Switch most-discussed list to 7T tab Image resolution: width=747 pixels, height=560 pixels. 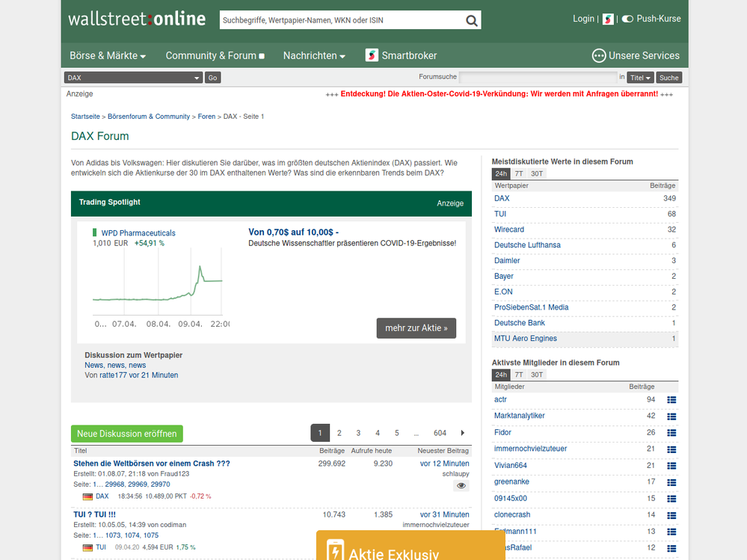[x=519, y=173]
